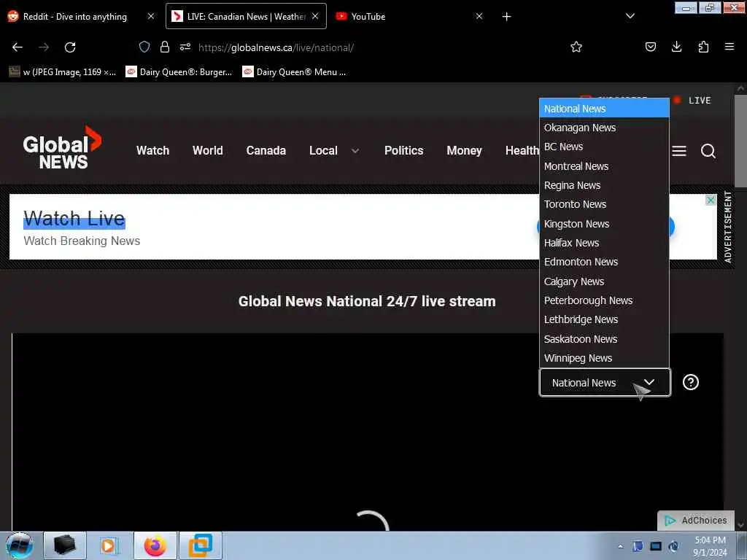Go back using the browser back arrow
The height and width of the screenshot is (560, 747).
18,47
